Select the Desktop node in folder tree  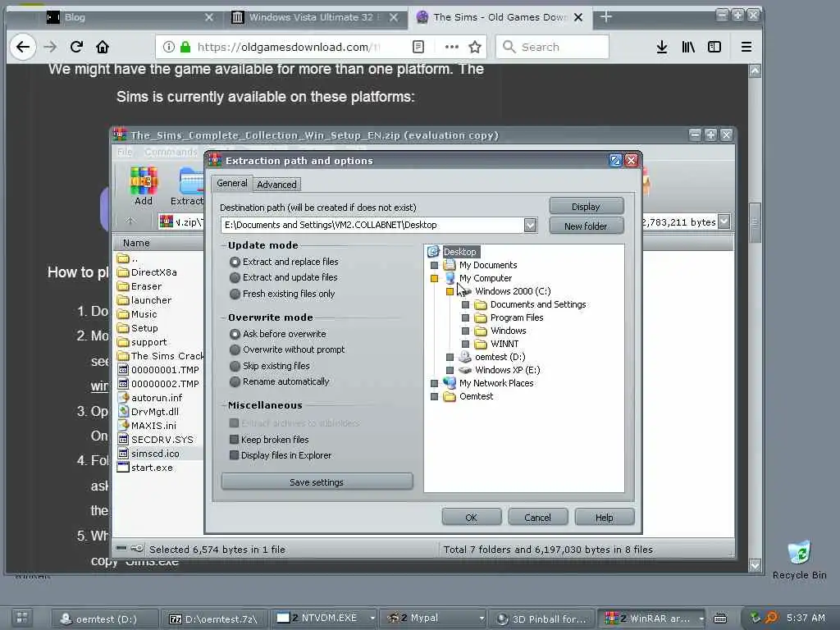[x=459, y=252]
